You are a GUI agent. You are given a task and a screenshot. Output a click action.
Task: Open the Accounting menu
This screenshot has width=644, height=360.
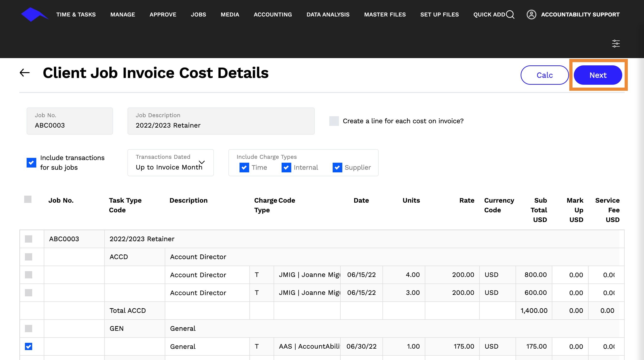click(x=273, y=15)
